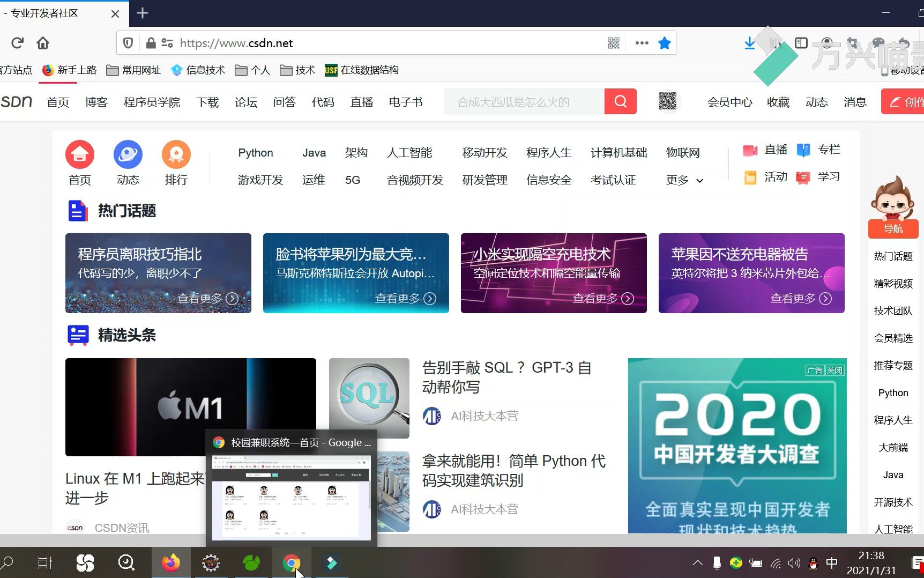Open the QR code icon in address bar
This screenshot has height=578, width=924.
[x=614, y=43]
